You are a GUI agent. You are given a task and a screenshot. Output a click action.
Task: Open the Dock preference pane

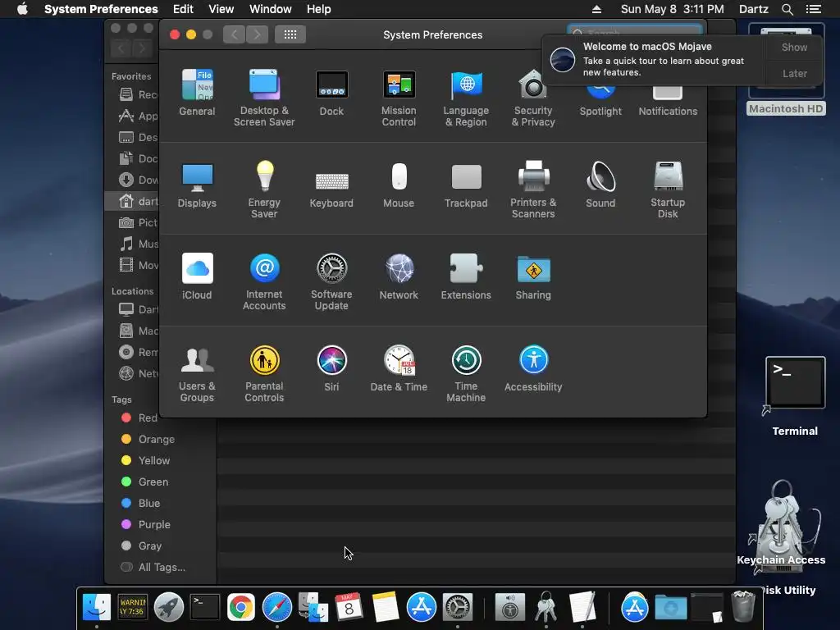(x=331, y=92)
